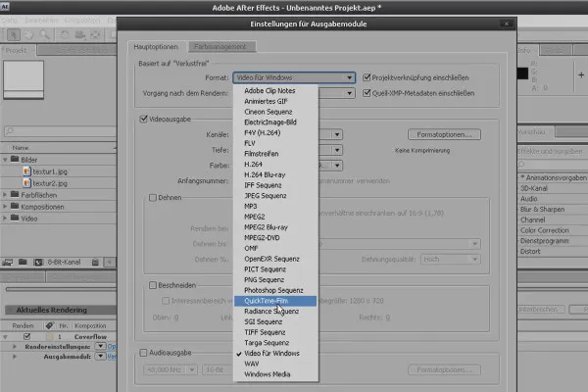Screen dimensions: 588x392
Task: Select the Zoom magnifier tool
Action: pos(45,35)
